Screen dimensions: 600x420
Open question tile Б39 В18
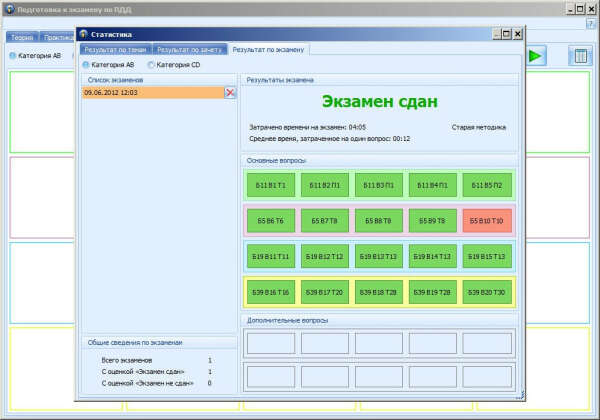point(379,292)
